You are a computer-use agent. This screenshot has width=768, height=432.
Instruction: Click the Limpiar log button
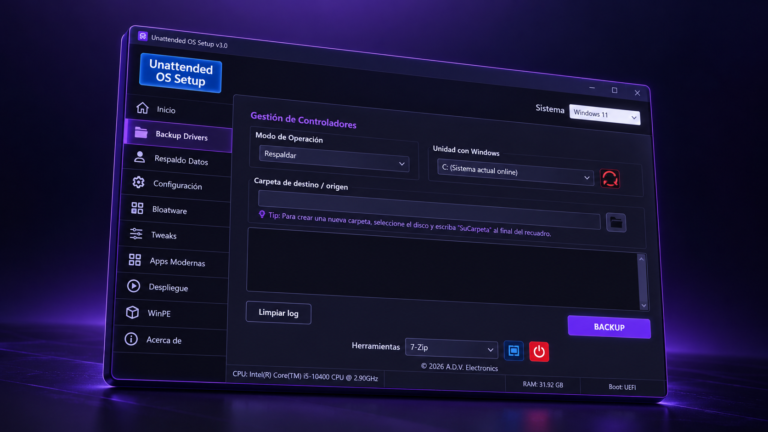(278, 312)
